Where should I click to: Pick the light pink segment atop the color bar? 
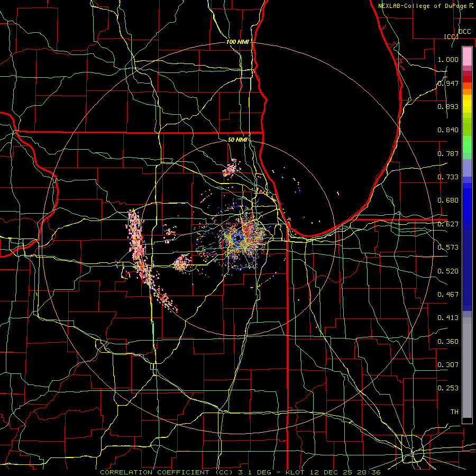(467, 56)
